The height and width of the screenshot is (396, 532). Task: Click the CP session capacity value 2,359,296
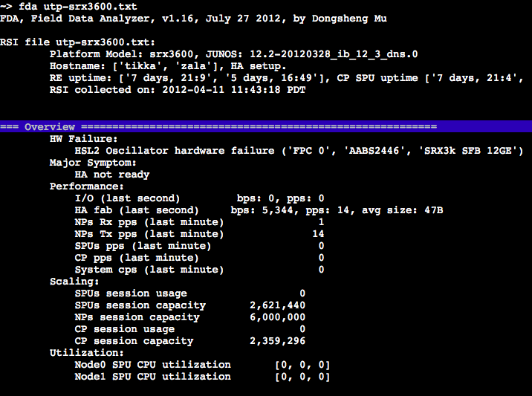[278, 341]
